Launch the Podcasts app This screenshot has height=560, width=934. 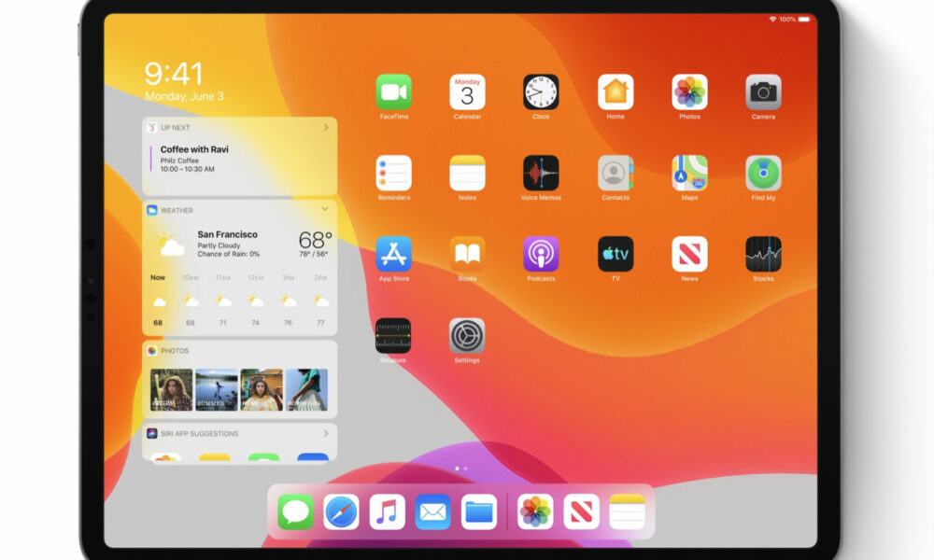click(541, 254)
